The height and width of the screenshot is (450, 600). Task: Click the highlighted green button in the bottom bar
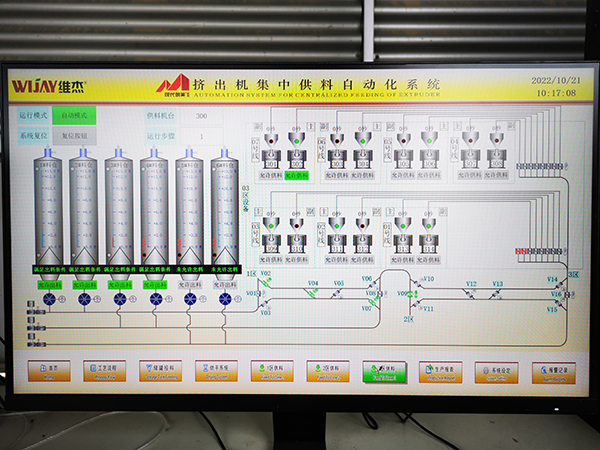384,371
